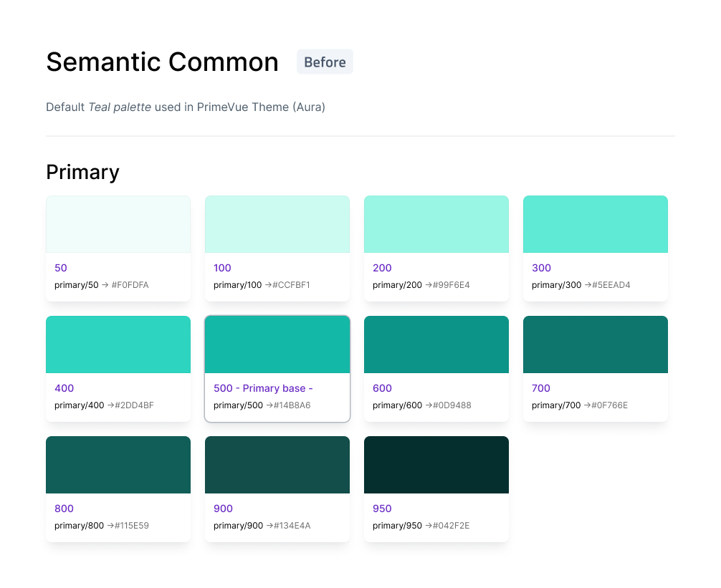Pick the primary 600 color swatch
Screen dimensions: 721x588
click(x=436, y=344)
